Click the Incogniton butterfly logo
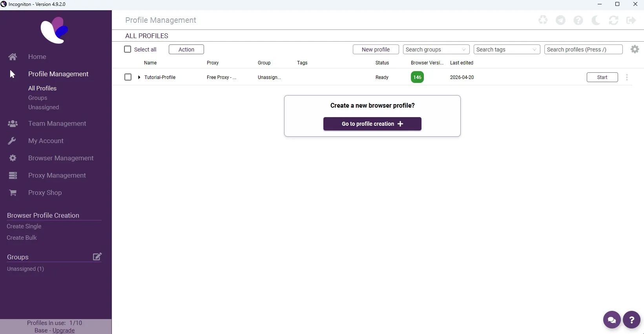Image resolution: width=644 pixels, height=334 pixels. tap(54, 30)
